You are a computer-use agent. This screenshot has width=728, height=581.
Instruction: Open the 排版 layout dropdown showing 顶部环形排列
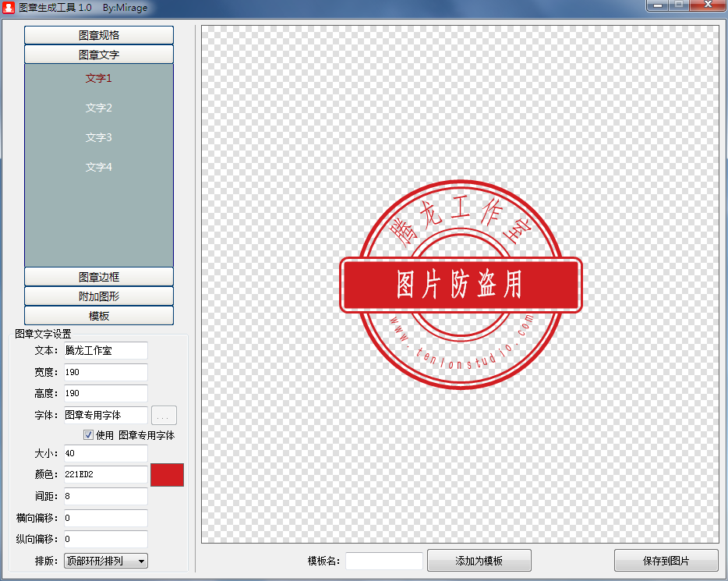105,560
